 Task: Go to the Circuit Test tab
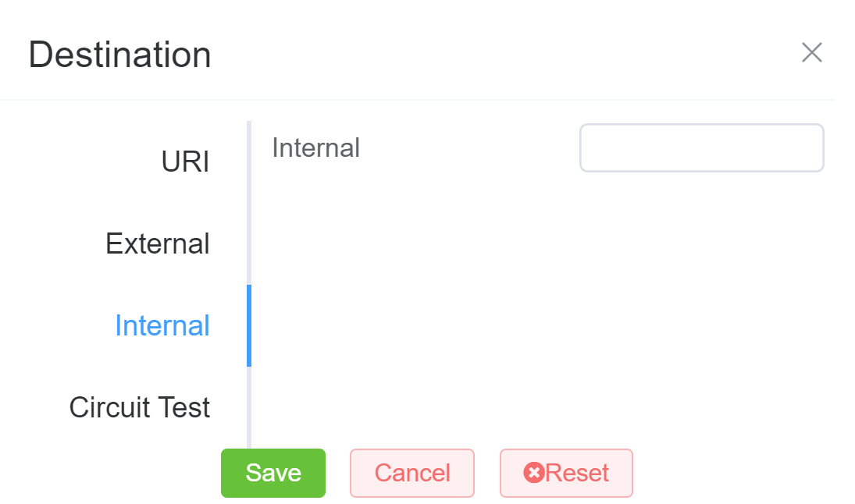pos(140,407)
